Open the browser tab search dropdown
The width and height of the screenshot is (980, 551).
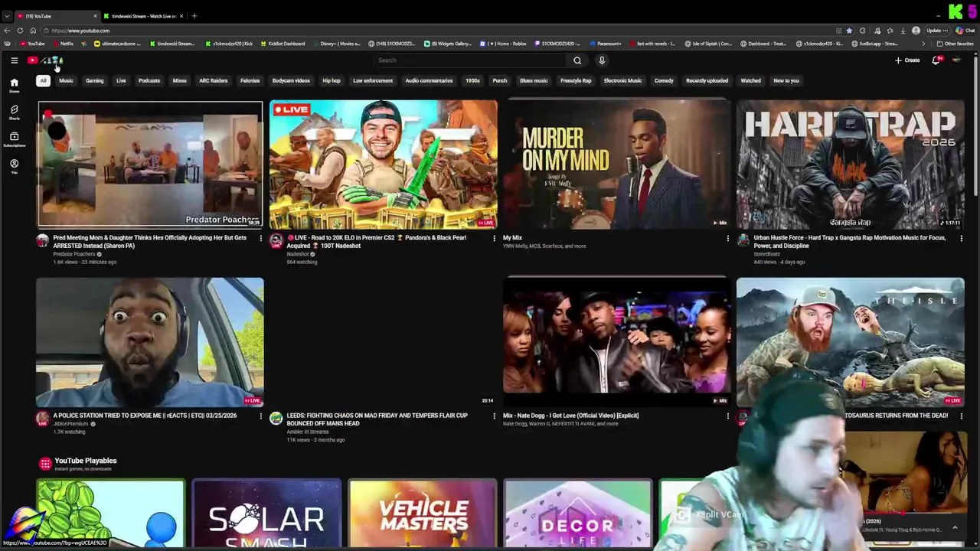[7, 16]
